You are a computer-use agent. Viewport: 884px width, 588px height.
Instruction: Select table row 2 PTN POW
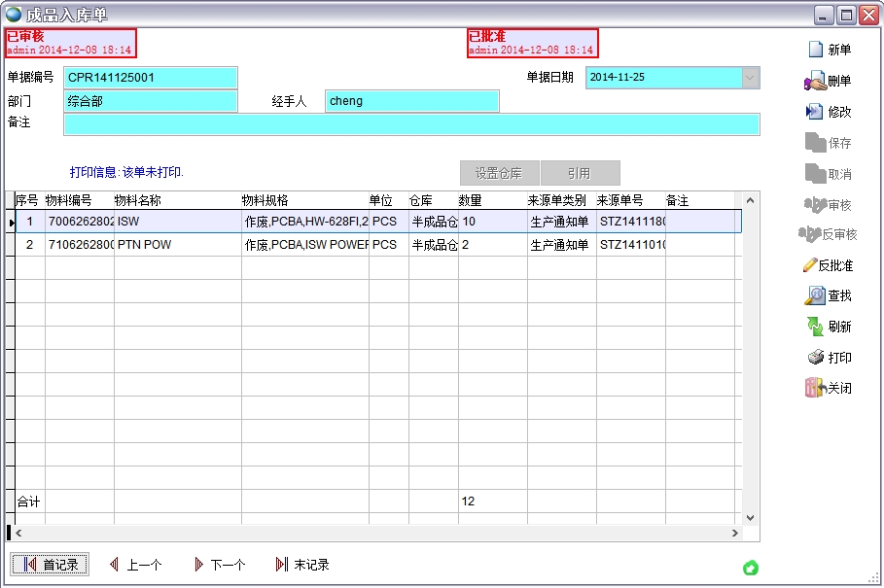click(x=177, y=245)
